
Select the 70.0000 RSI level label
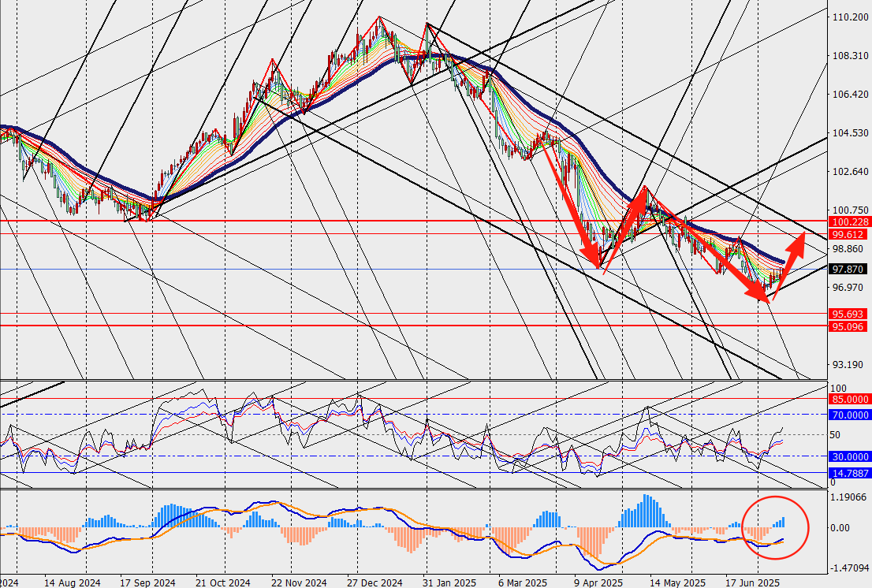pyautogui.click(x=849, y=415)
